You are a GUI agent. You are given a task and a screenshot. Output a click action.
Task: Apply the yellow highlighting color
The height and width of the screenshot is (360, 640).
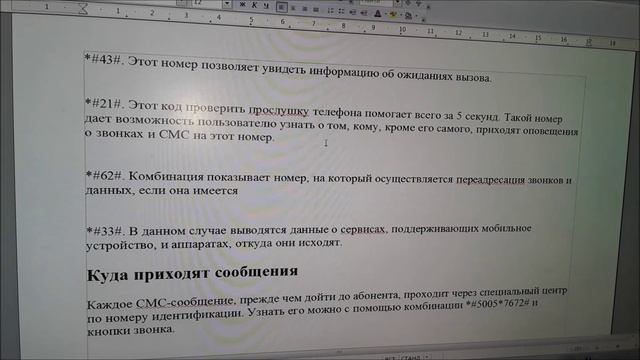click(393, 15)
